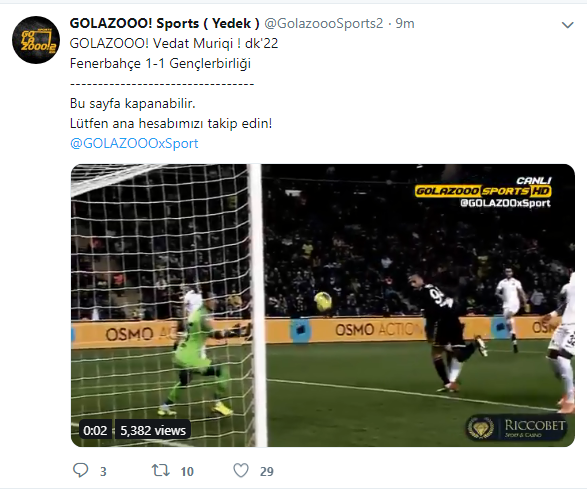
Task: Open the GOLAZOOO profile avatar
Action: coord(36,40)
